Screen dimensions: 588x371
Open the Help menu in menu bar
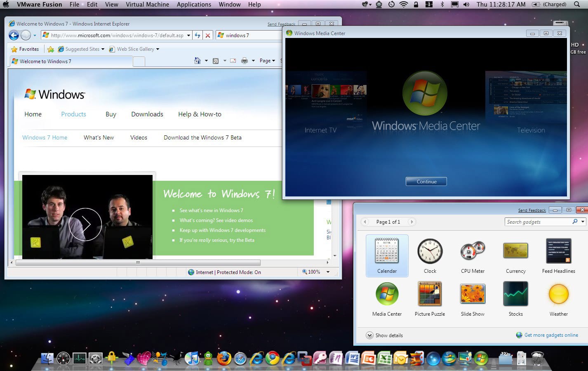[x=254, y=5]
